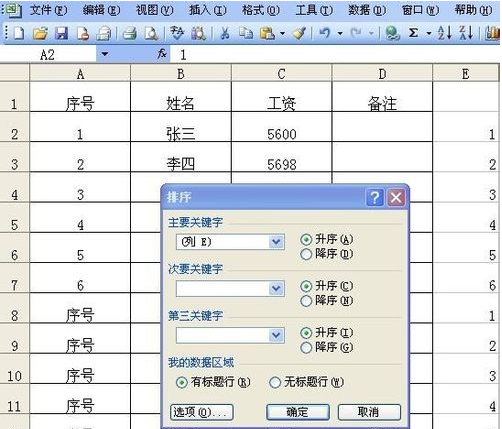This screenshot has width=502, height=429.
Task: Close the 排序 dialog with X
Action: point(396,198)
